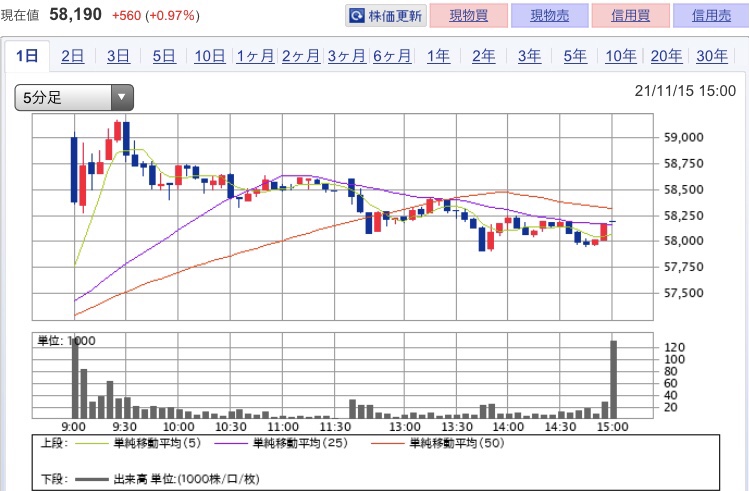Click the 58,000 price axis label
Image resolution: width=749 pixels, height=491 pixels.
point(684,241)
